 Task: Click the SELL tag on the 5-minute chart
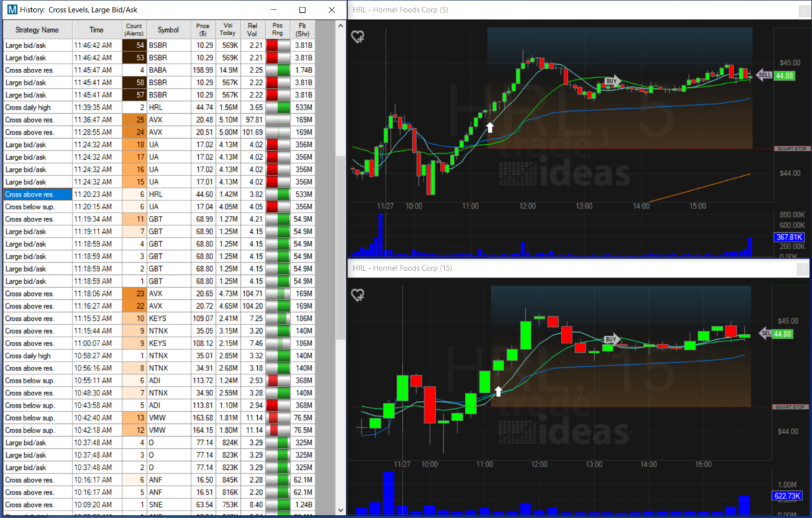click(765, 75)
